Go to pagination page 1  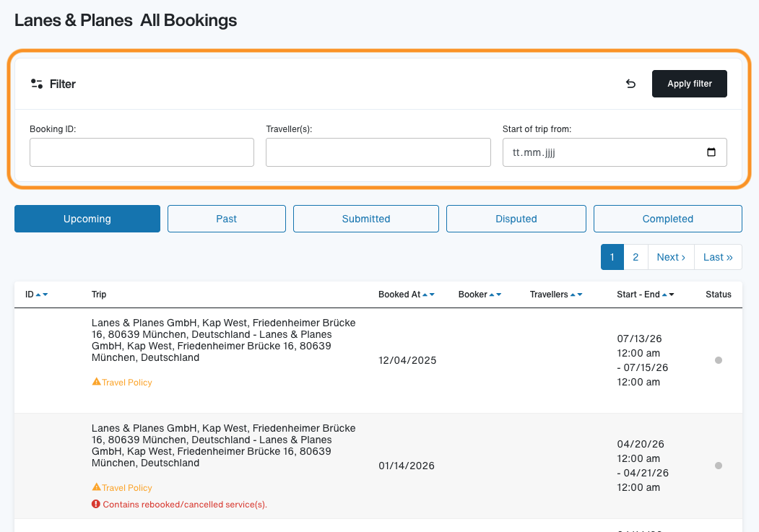point(612,257)
